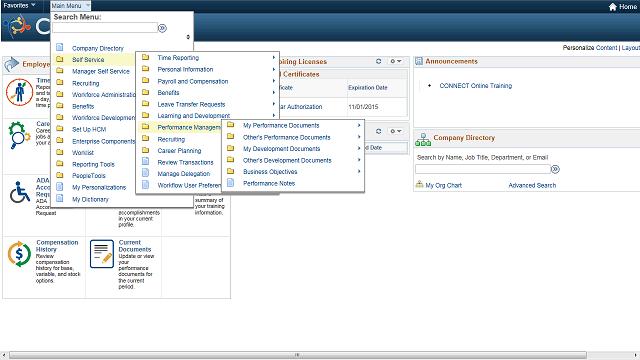Viewport: 640px width, 360px height.
Task: Click the Home house icon
Action: (612, 7)
